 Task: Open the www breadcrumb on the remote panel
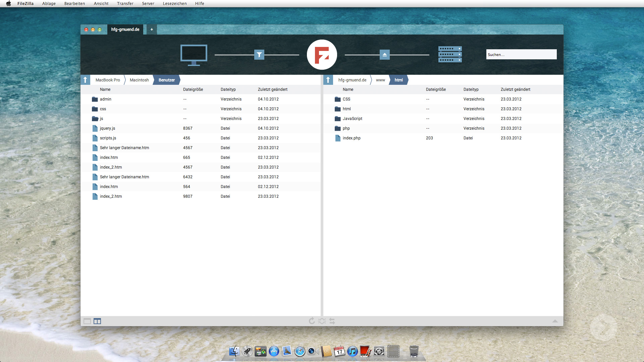pos(380,80)
